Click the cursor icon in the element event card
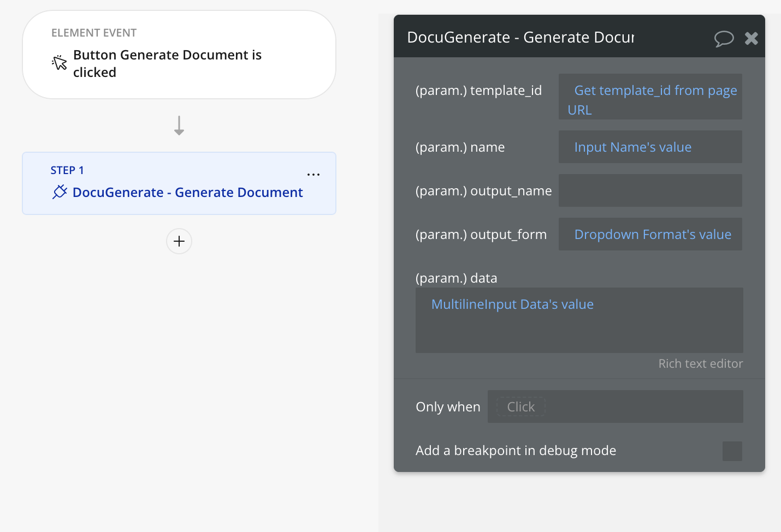The height and width of the screenshot is (532, 781). click(x=60, y=63)
